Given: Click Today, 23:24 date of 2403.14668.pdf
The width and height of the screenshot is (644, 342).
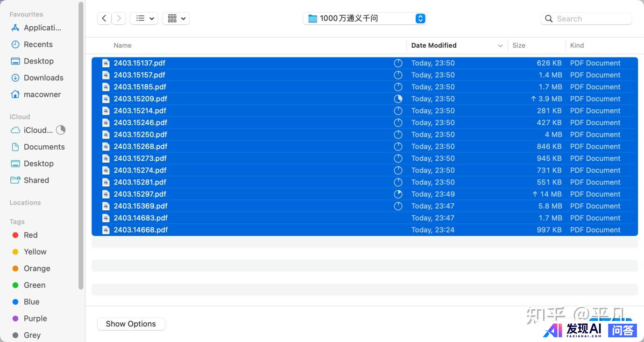Looking at the screenshot, I should tap(433, 230).
